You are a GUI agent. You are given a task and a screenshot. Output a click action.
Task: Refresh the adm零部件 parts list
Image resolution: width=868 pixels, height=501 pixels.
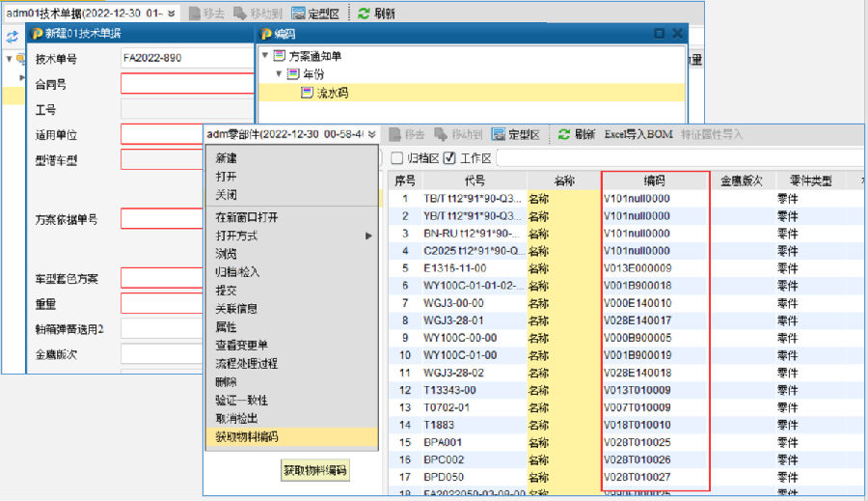tap(564, 134)
